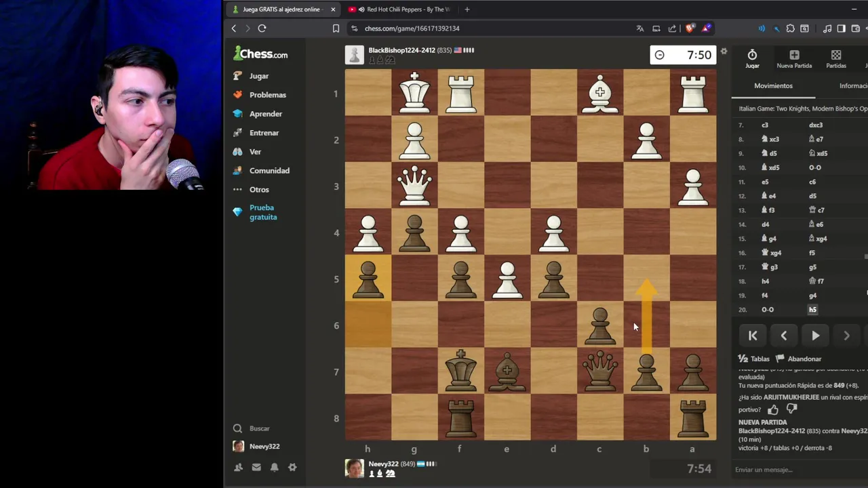Select move 20 O-O in list
Screen dimensions: 868x488
(x=768, y=310)
